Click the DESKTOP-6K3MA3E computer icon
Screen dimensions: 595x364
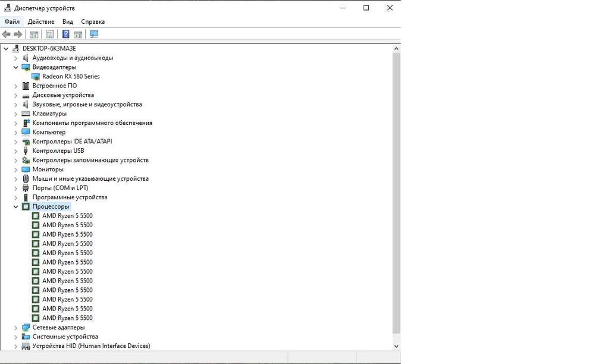pyautogui.click(x=15, y=49)
